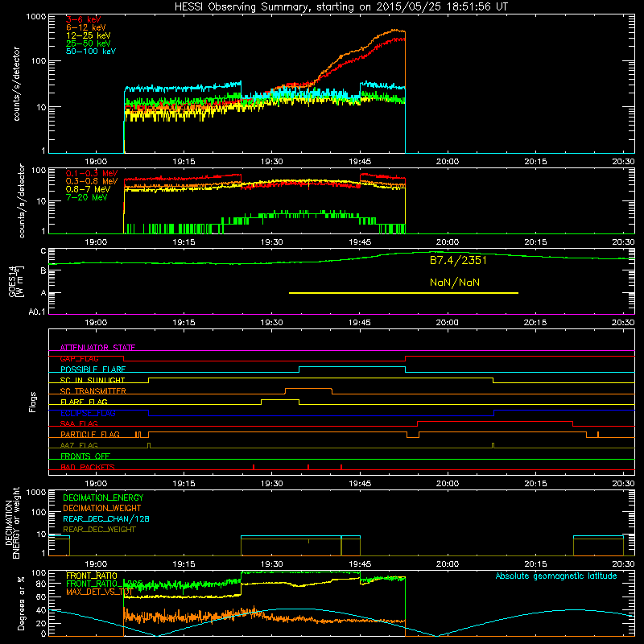This screenshot has height=644, width=644.
Task: Select the ATTENUATOR_STATE flag label
Action: click(97, 348)
